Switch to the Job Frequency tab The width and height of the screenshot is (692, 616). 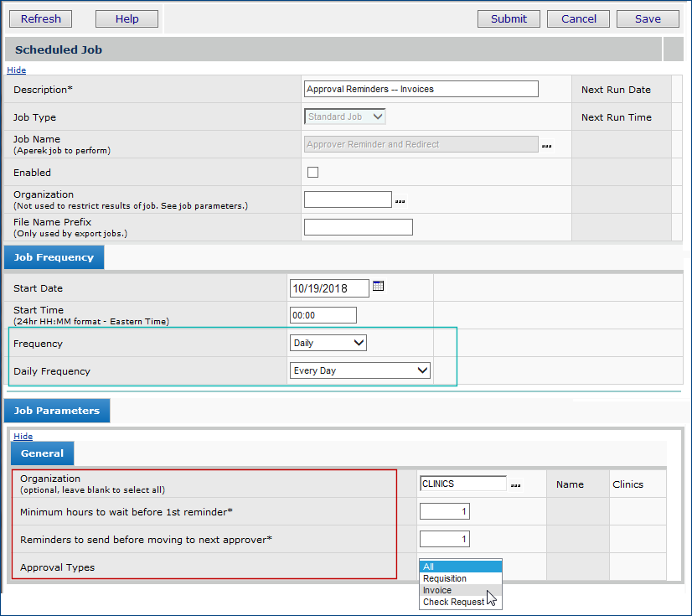[x=54, y=257]
